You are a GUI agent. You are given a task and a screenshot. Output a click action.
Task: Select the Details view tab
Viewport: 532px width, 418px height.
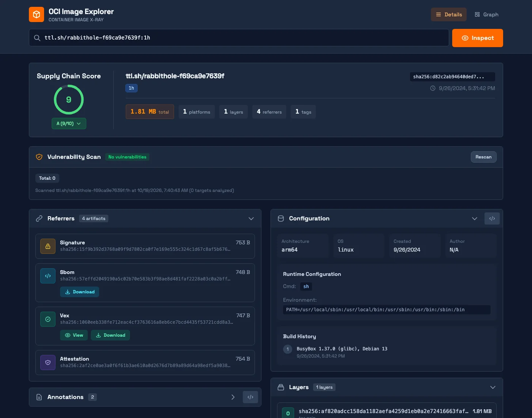[x=449, y=14]
